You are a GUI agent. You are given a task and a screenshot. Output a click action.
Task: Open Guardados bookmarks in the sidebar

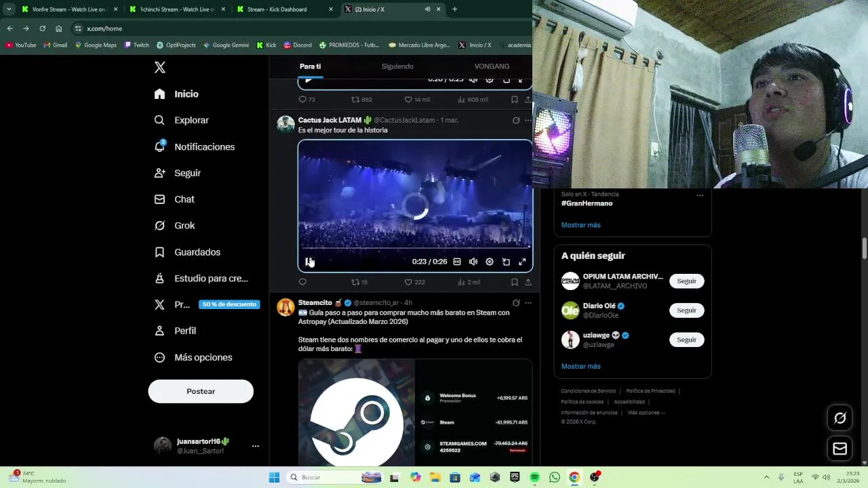pyautogui.click(x=187, y=252)
